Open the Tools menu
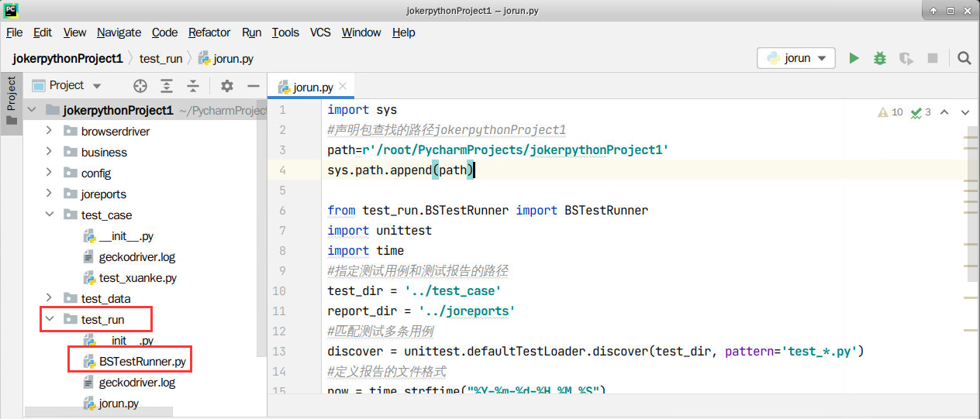The height and width of the screenshot is (419, 980). pyautogui.click(x=285, y=33)
